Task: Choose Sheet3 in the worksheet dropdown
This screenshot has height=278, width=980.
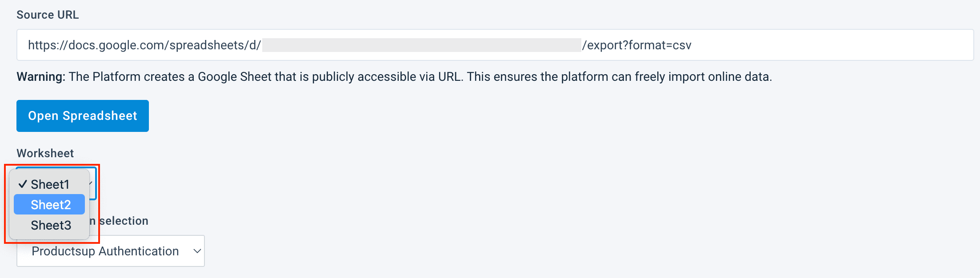Action: pyautogui.click(x=51, y=225)
